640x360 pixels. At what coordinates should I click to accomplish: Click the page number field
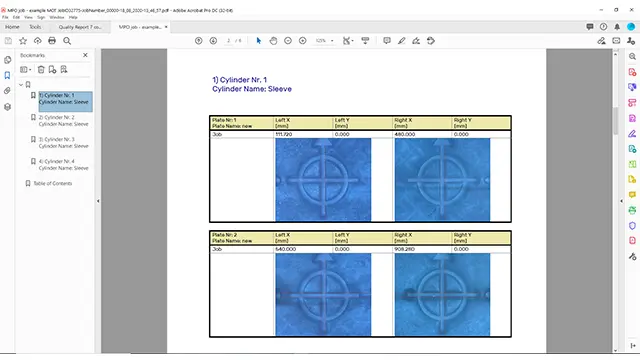[x=229, y=41]
